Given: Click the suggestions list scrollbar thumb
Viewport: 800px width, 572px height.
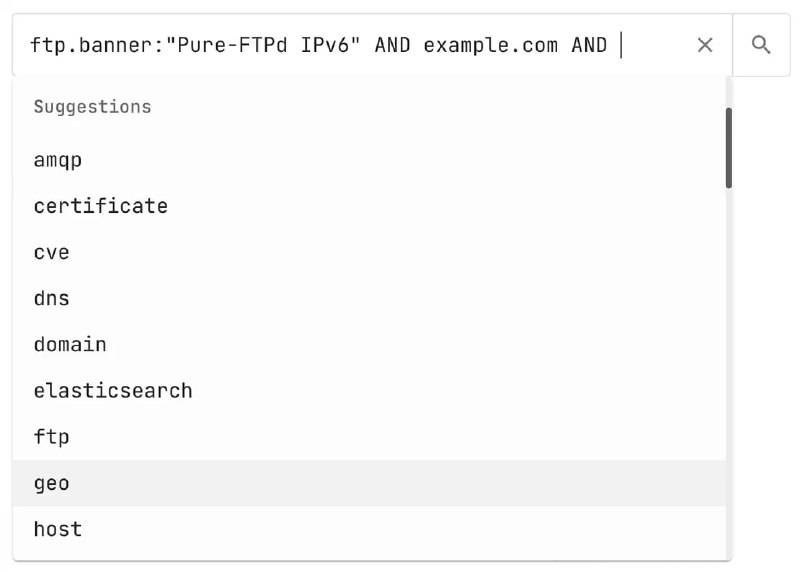Looking at the screenshot, I should coord(729,148).
